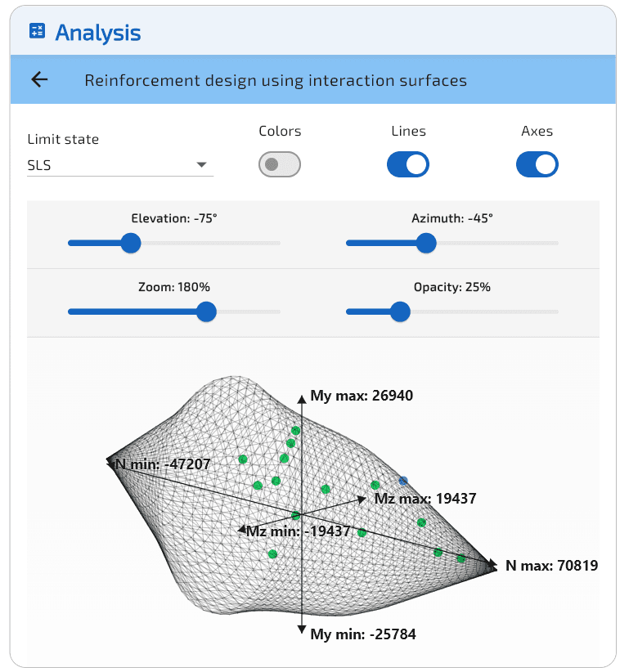Click the My max: 26940 axis label

point(362,396)
